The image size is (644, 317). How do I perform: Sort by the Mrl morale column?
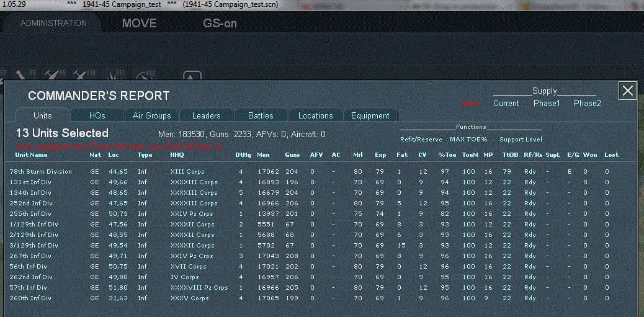coord(357,155)
